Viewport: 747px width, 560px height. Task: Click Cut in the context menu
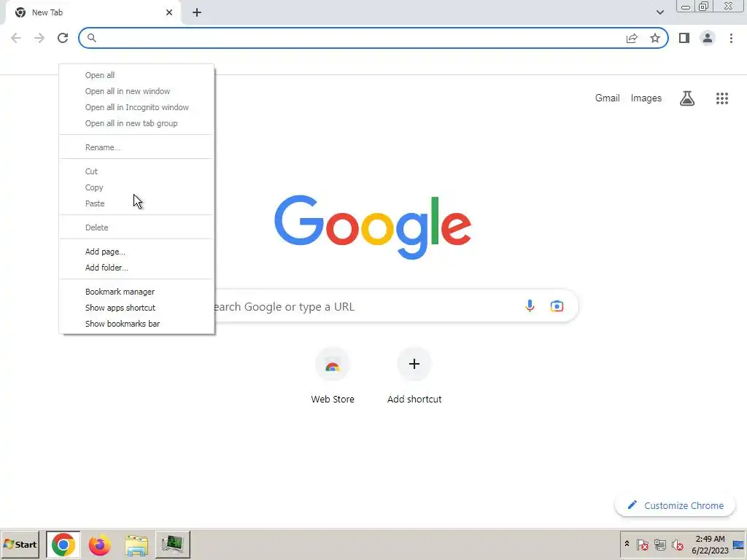pyautogui.click(x=136, y=171)
